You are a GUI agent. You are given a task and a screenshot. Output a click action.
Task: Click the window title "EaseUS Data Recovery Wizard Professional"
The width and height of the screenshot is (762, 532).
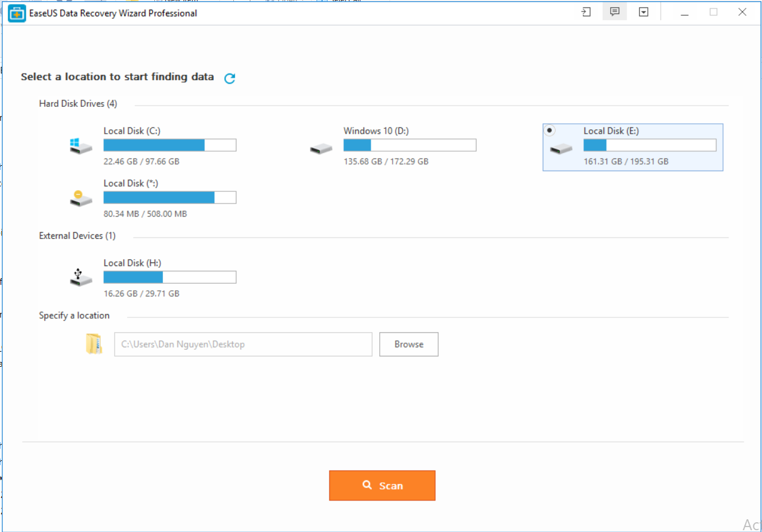[x=113, y=13]
